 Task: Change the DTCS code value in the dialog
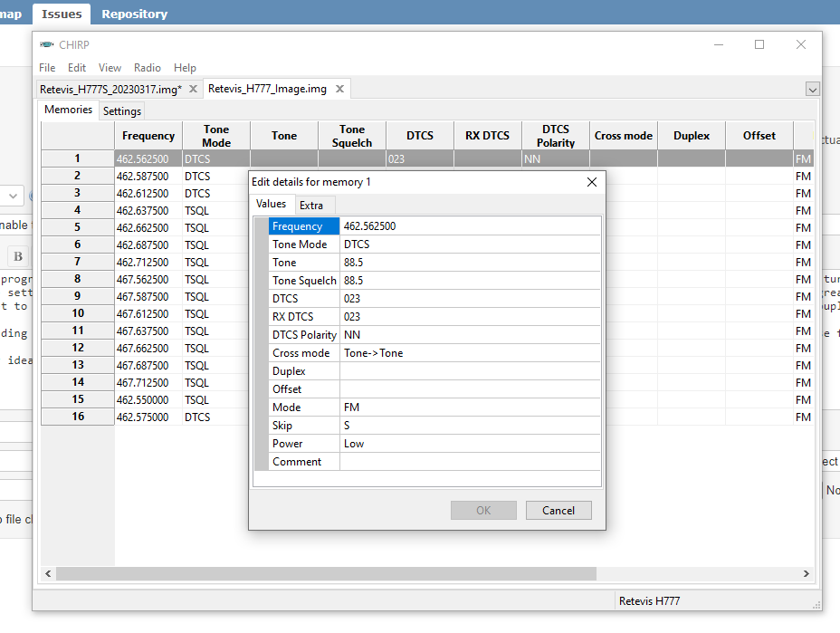pos(470,299)
